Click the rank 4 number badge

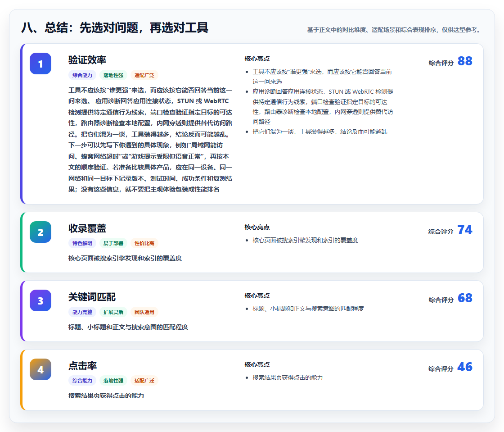(x=40, y=369)
